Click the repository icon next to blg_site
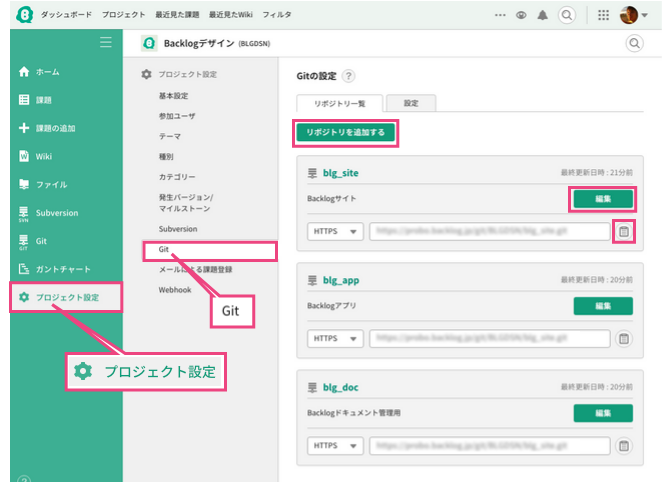Screen dimensions: 662x482 point(312,173)
